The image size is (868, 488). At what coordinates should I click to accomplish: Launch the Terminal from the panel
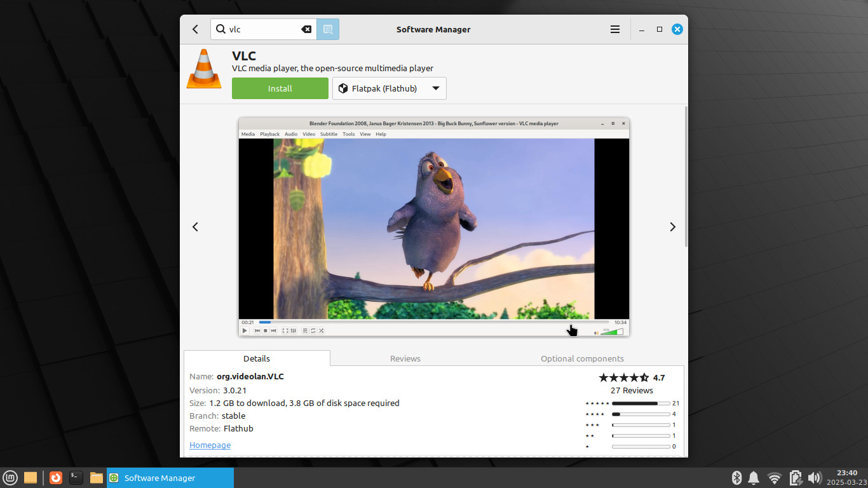(76, 478)
